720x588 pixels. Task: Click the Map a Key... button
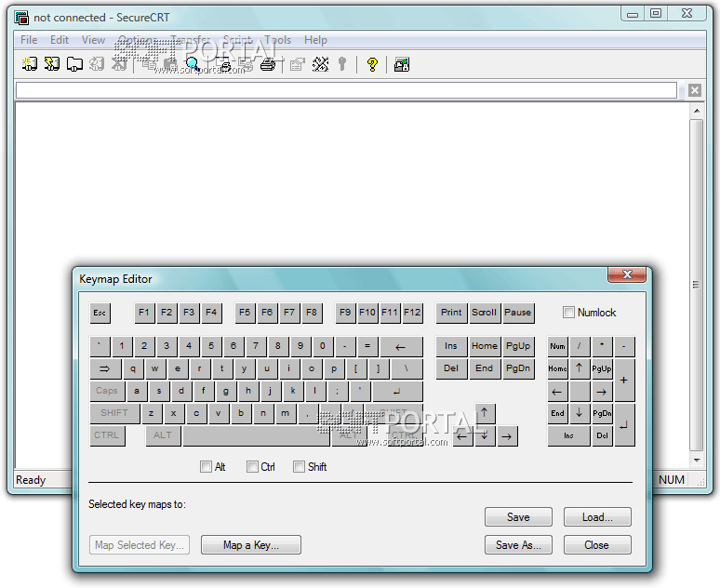[251, 545]
